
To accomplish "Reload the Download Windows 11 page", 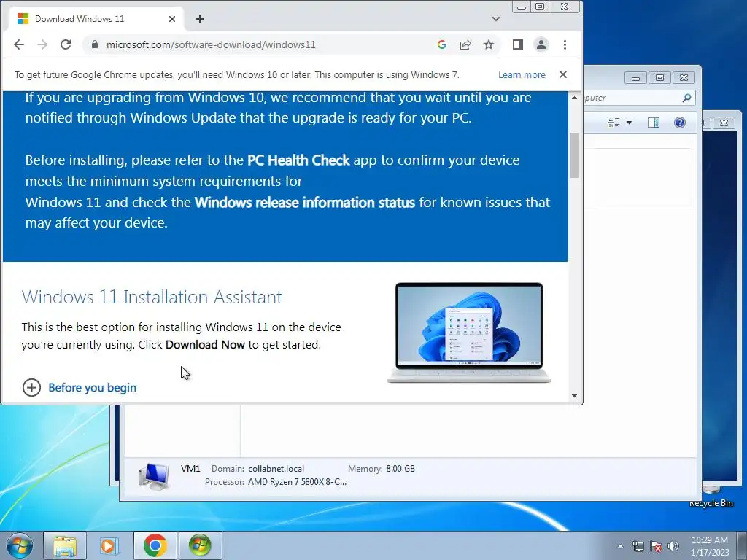I will [x=66, y=44].
